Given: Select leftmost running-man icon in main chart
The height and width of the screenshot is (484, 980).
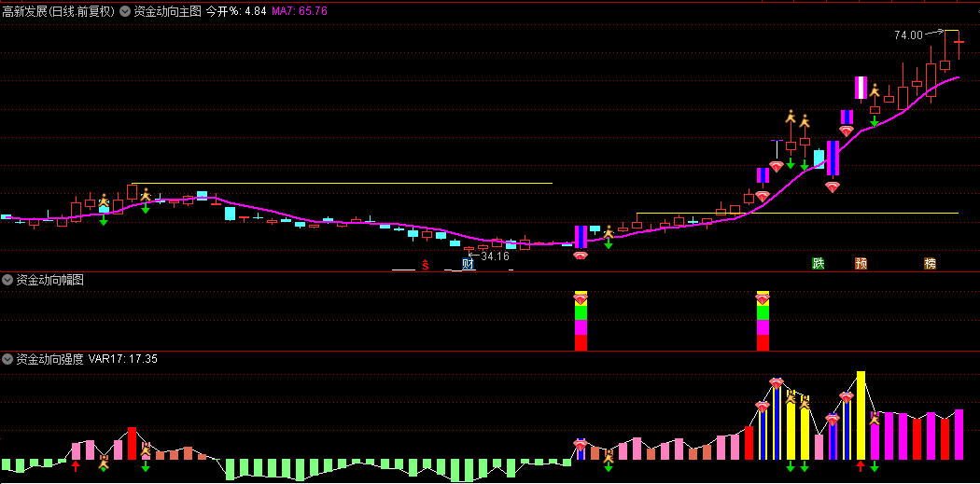Looking at the screenshot, I should coord(104,201).
